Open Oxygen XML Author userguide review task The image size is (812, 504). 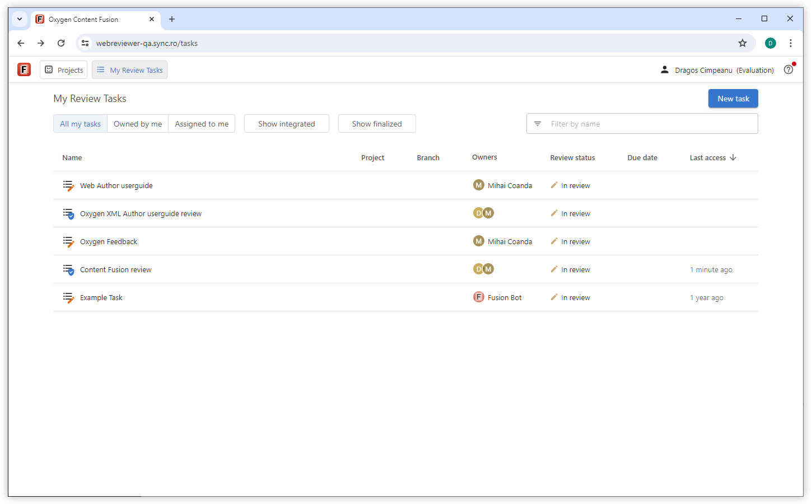141,214
